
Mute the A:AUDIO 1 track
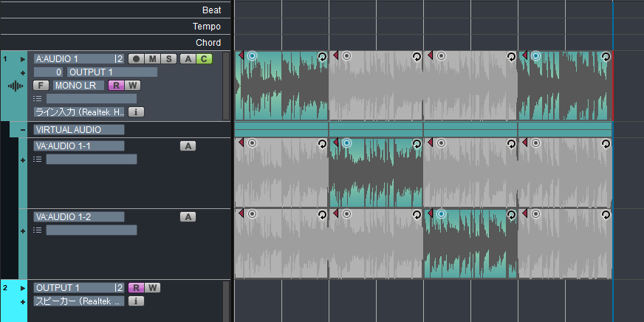152,59
